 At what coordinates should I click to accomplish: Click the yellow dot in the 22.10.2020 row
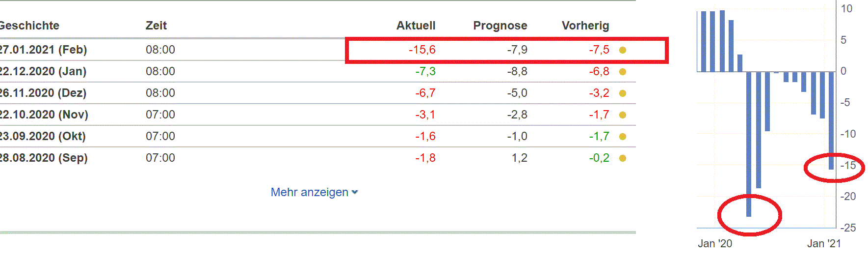point(623,115)
